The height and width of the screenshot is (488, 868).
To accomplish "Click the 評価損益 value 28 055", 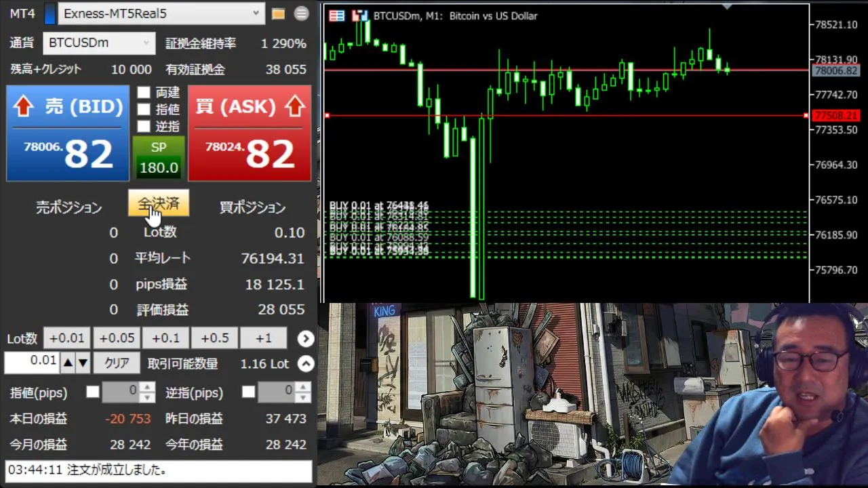I will [x=281, y=310].
